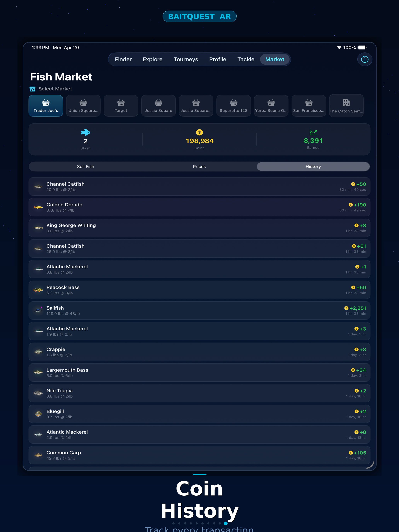The width and height of the screenshot is (399, 532).
Task: Click the 8,391 earned value
Action: 313,141
